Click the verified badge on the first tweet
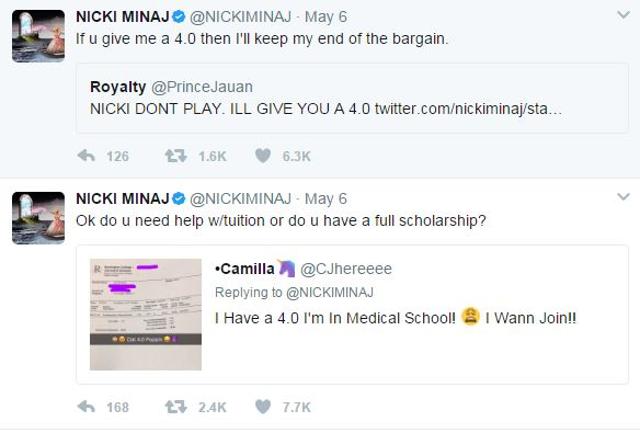The height and width of the screenshot is (433, 640). pos(178,17)
